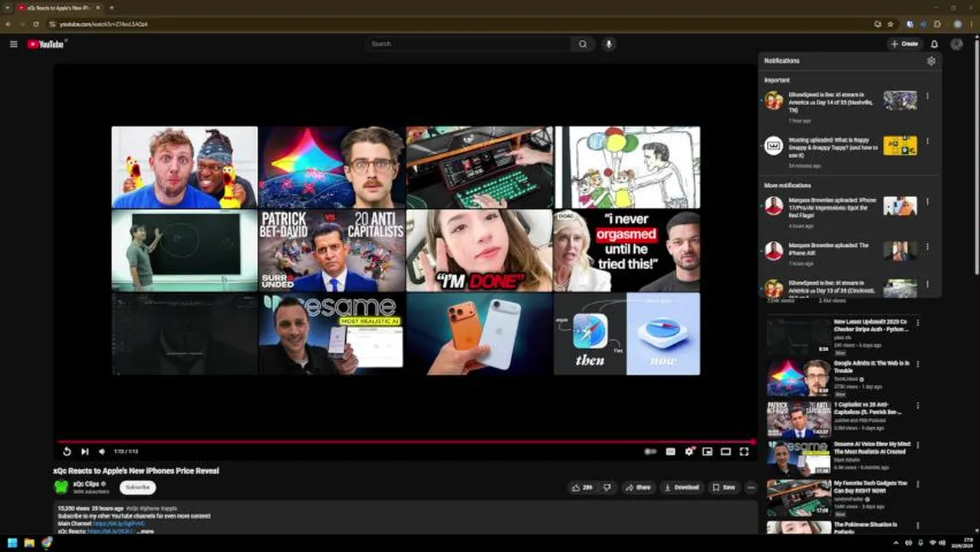
Task: Open the taskbar clock and date
Action: coord(963,543)
